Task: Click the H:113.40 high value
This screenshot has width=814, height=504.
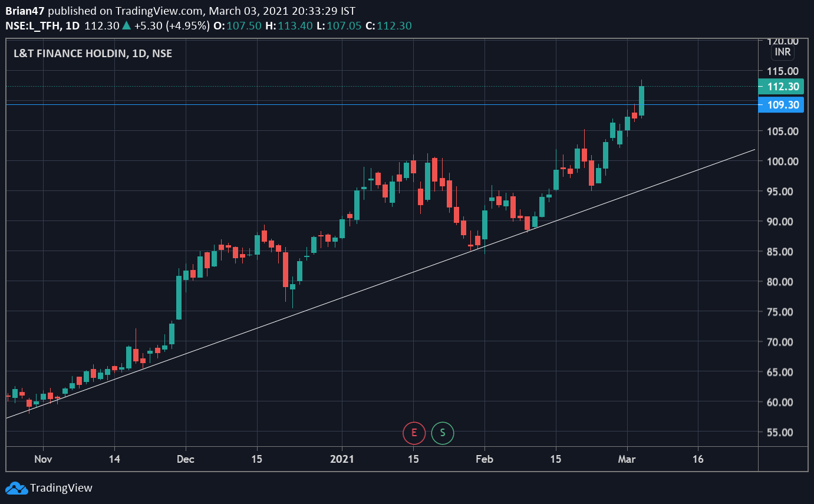Action: [x=288, y=26]
